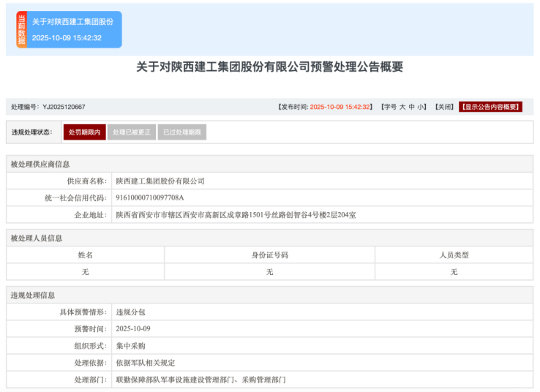Click the 违规分包 warning value
540x392 pixels.
pyautogui.click(x=130, y=312)
